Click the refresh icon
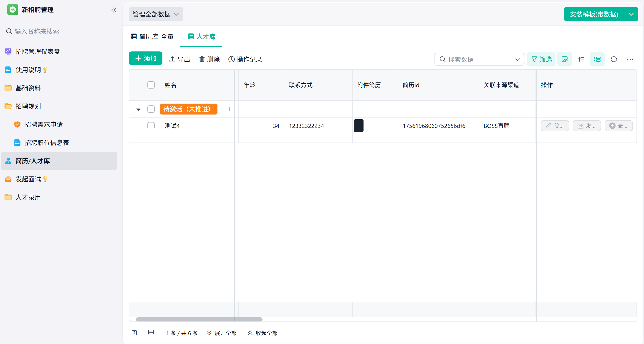The width and height of the screenshot is (644, 344). pos(614,59)
